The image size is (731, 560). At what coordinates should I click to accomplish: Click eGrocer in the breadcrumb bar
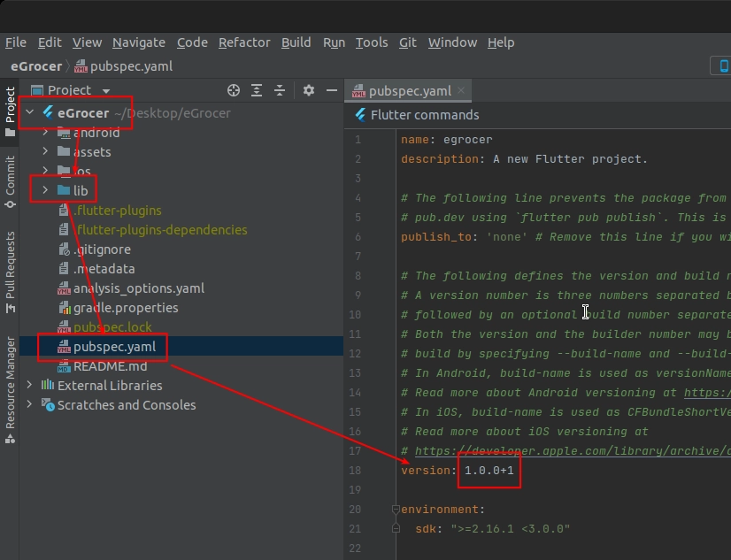pos(36,66)
